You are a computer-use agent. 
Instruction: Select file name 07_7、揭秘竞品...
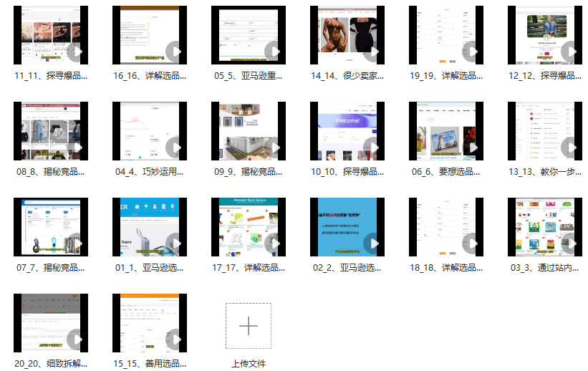pos(51,268)
